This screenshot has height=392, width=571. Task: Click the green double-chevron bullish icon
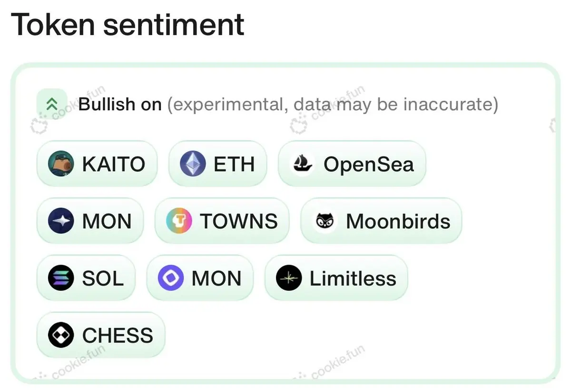point(52,103)
